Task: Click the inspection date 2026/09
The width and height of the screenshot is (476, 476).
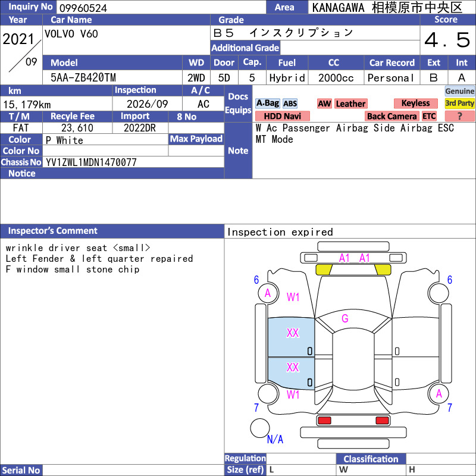Action: pos(147,104)
